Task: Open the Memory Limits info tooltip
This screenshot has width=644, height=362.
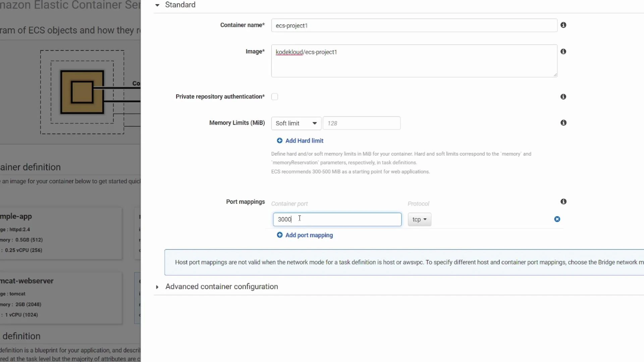Action: point(563,123)
